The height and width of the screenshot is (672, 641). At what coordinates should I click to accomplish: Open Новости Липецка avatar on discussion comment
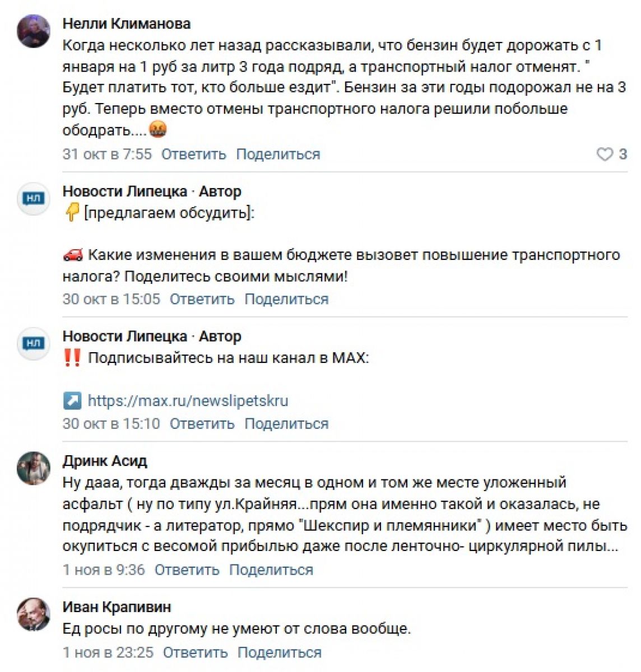[x=34, y=198]
